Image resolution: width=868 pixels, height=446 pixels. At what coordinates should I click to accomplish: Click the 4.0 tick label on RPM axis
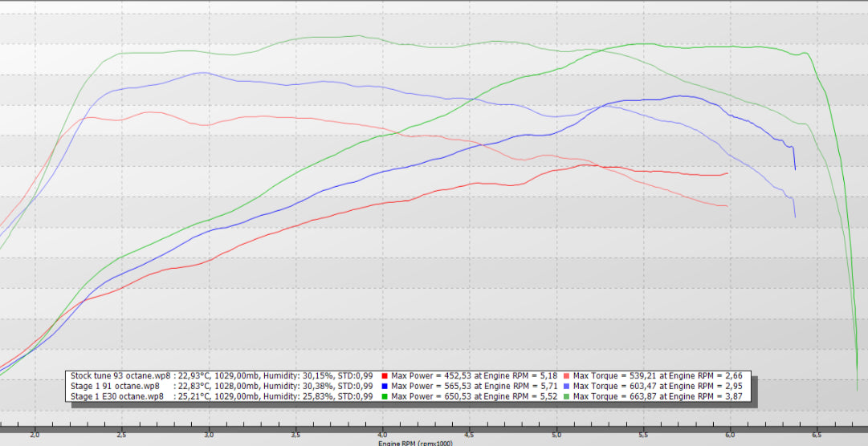coord(382,434)
